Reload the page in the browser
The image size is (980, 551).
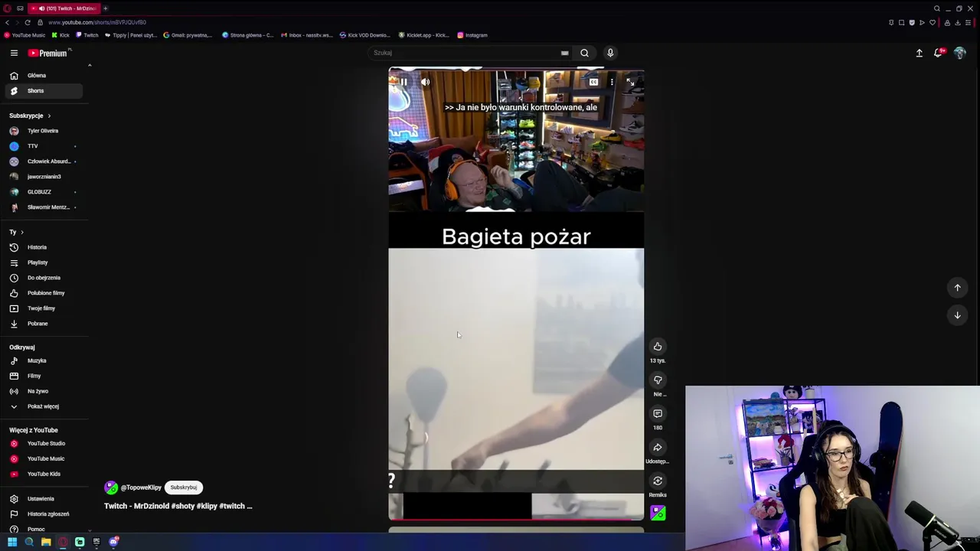27,22
